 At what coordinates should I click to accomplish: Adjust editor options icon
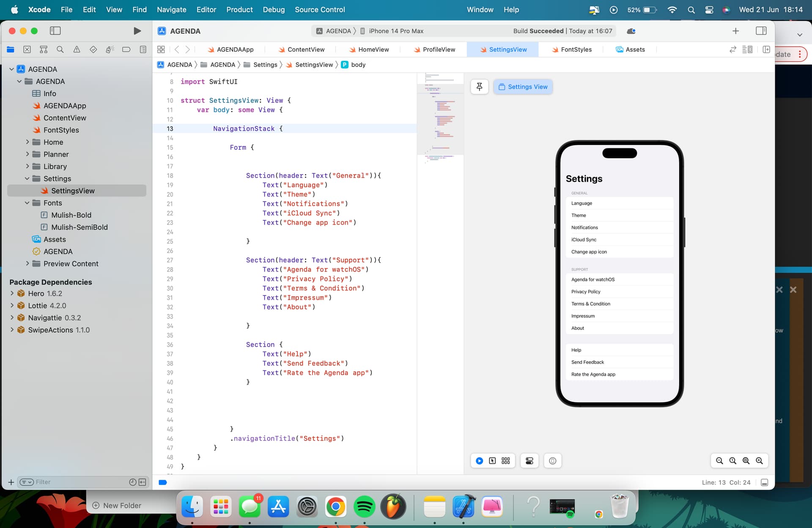(747, 49)
